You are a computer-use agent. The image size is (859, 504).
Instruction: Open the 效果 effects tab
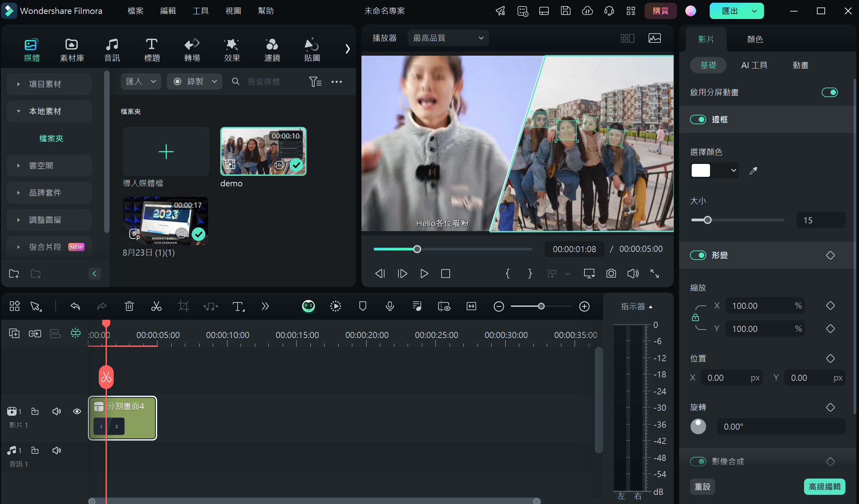pos(232,50)
